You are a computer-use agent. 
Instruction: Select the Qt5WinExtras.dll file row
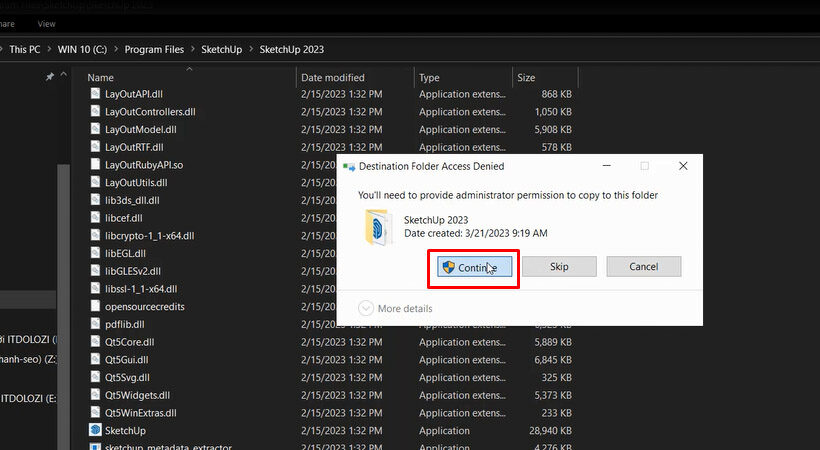pyautogui.click(x=140, y=412)
